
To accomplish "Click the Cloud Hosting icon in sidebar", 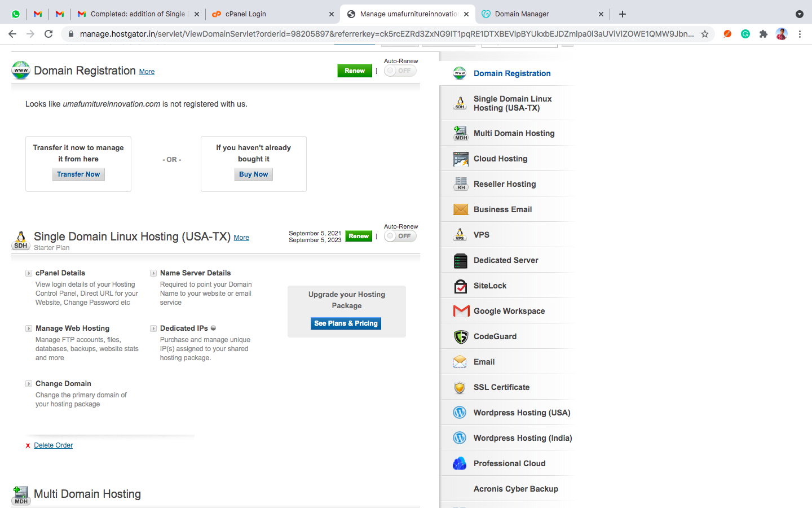I will [461, 159].
